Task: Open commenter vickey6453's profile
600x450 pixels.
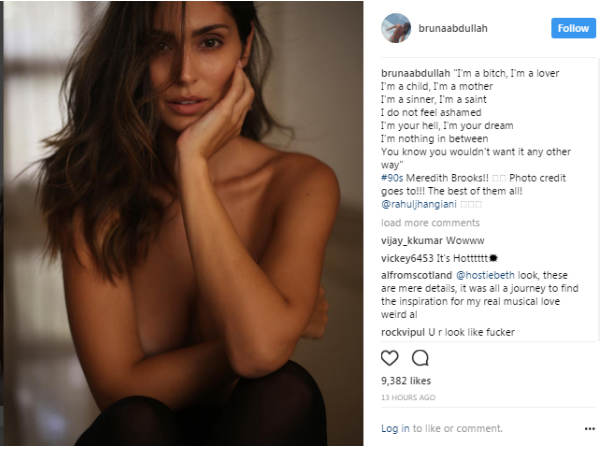Action: [407, 258]
